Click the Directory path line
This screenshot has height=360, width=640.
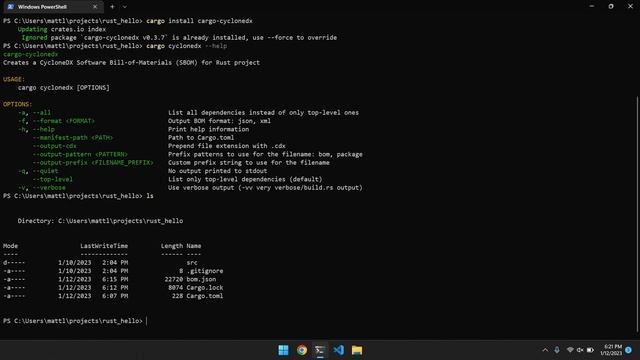point(100,221)
